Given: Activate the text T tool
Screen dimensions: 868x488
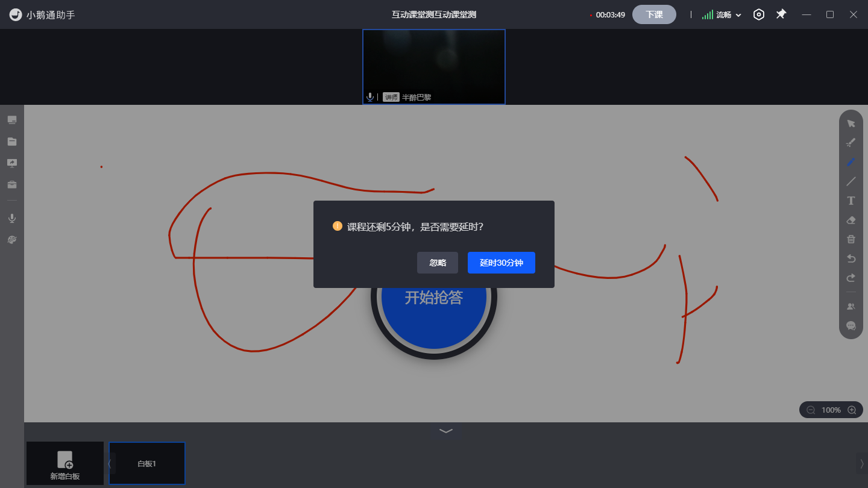Looking at the screenshot, I should click(x=851, y=201).
